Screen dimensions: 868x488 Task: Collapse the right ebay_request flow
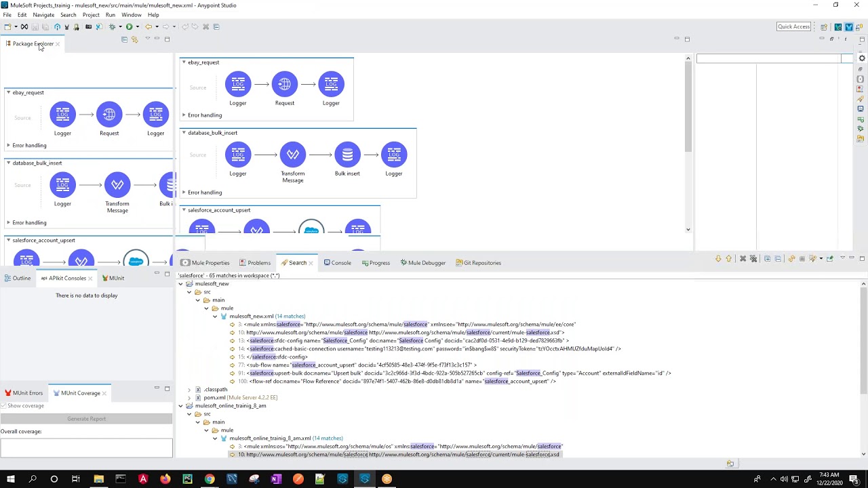tap(184, 62)
